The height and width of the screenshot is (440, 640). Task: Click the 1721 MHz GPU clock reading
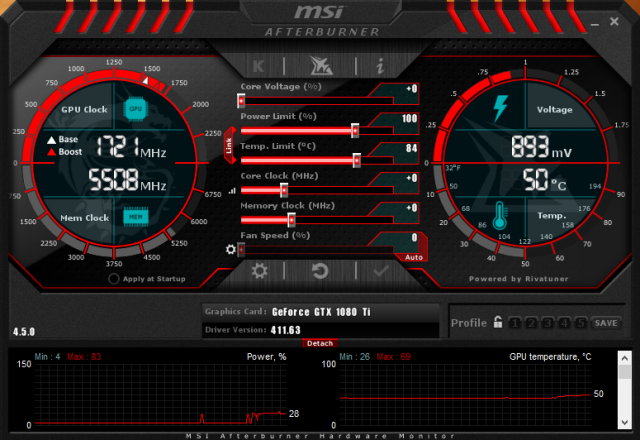pos(131,147)
